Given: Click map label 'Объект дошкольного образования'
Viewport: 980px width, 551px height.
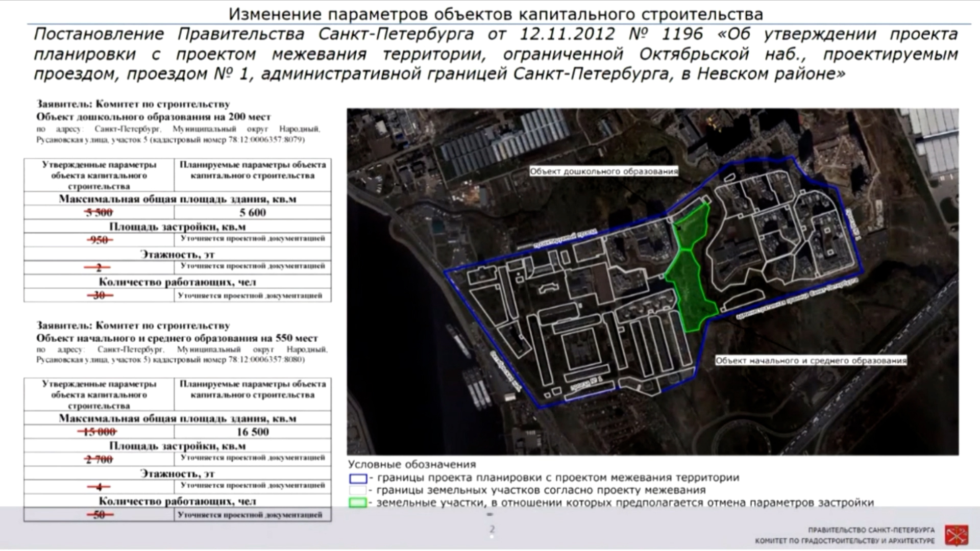Looking at the screenshot, I should click(604, 171).
